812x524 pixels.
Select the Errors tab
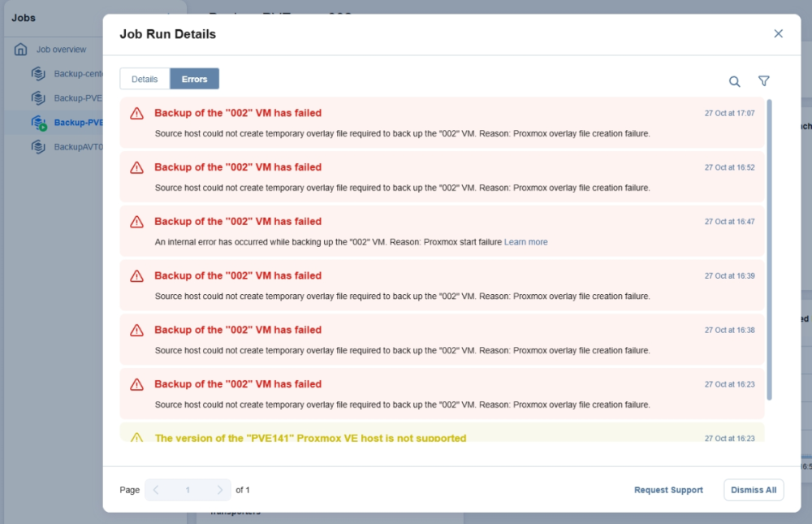pyautogui.click(x=194, y=79)
